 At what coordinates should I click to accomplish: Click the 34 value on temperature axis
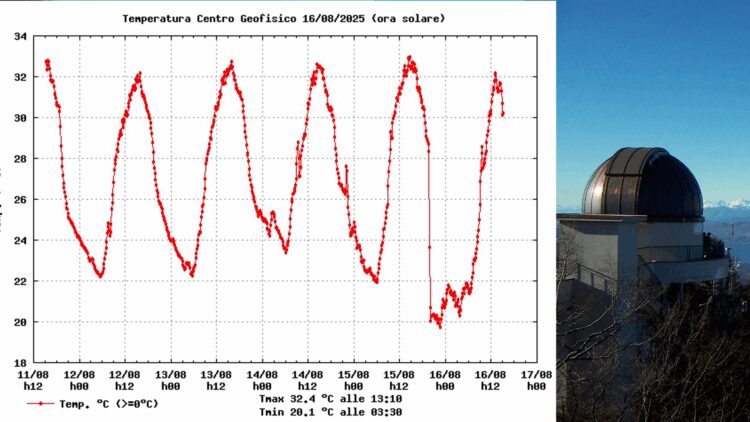(20, 37)
